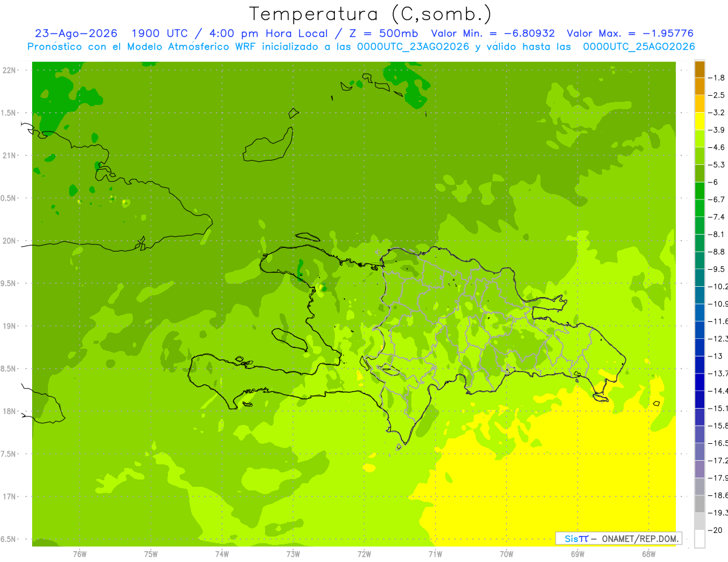Screen dimensions: 728x562
Task: Click the 0000UTC_25AGO2026 valid-until text
Action: 639,47
